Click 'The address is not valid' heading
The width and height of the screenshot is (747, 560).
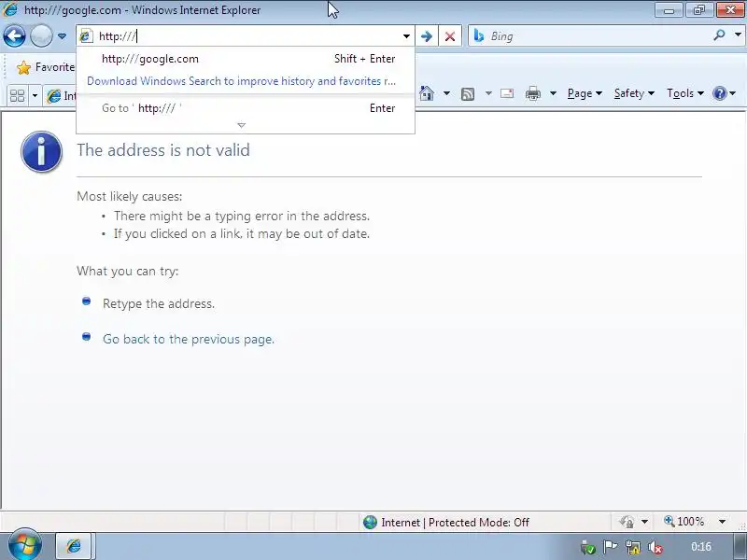pyautogui.click(x=163, y=150)
